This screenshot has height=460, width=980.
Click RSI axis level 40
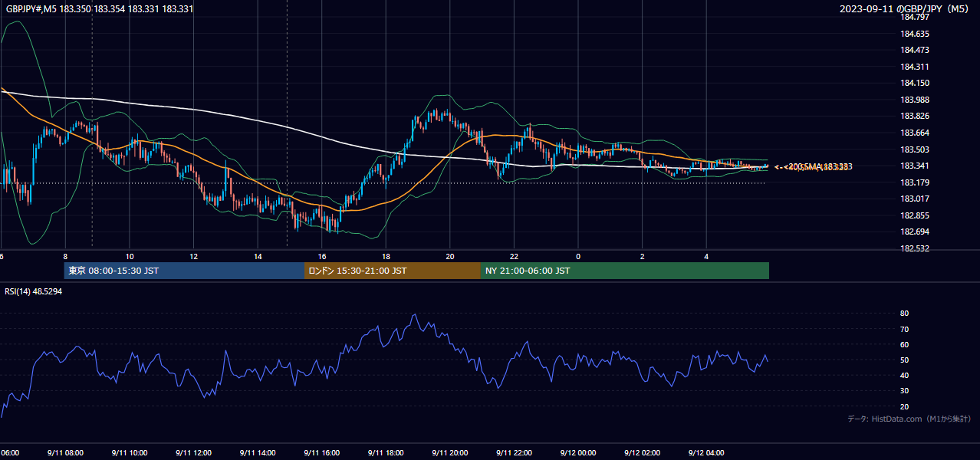904,375
